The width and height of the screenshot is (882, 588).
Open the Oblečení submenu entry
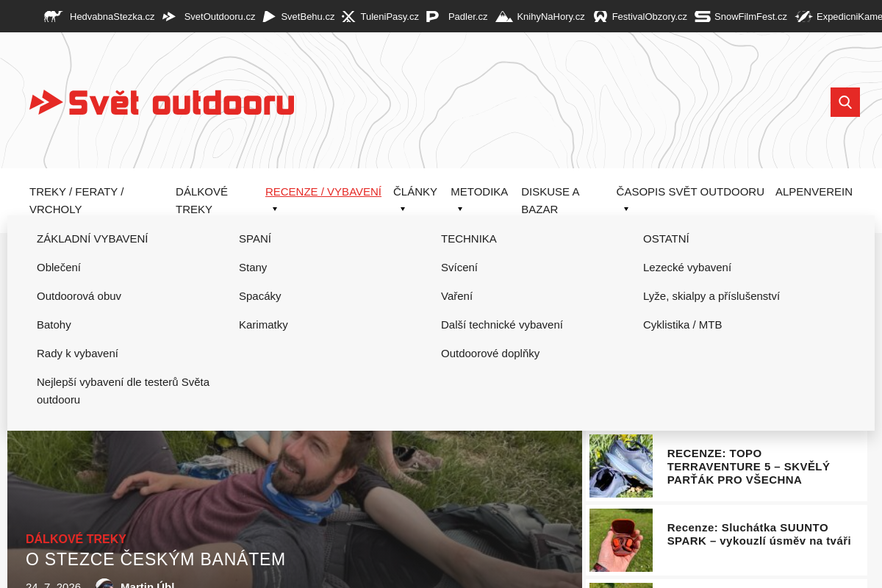click(x=59, y=267)
